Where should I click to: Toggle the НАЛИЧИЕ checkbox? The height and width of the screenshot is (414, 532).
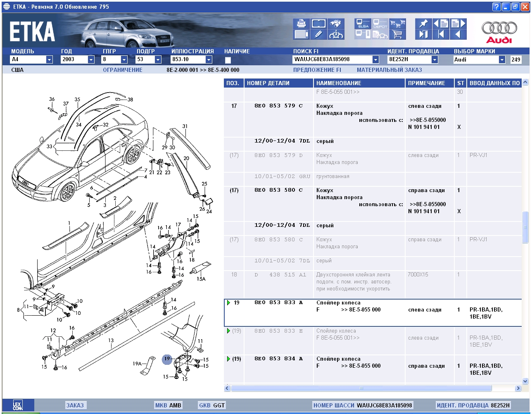tap(228, 60)
